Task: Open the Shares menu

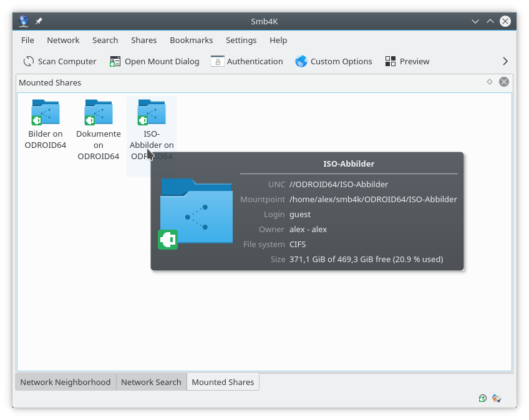Action: pyautogui.click(x=143, y=40)
